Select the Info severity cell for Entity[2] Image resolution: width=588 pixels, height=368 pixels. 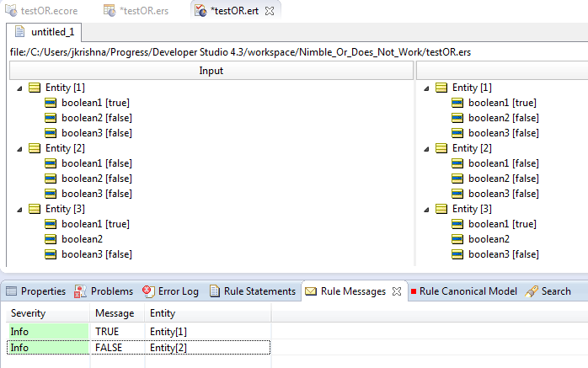click(48, 348)
